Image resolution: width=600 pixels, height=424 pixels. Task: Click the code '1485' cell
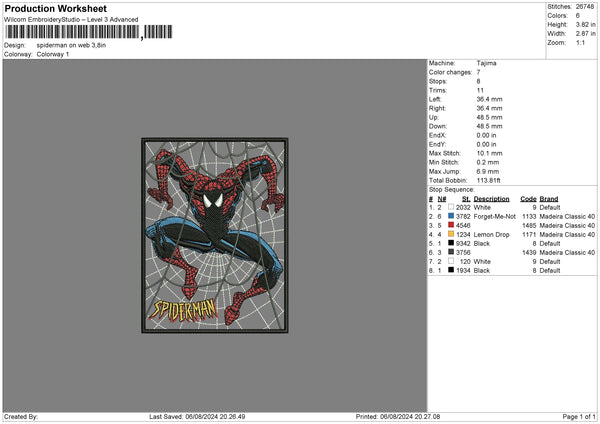tap(529, 225)
